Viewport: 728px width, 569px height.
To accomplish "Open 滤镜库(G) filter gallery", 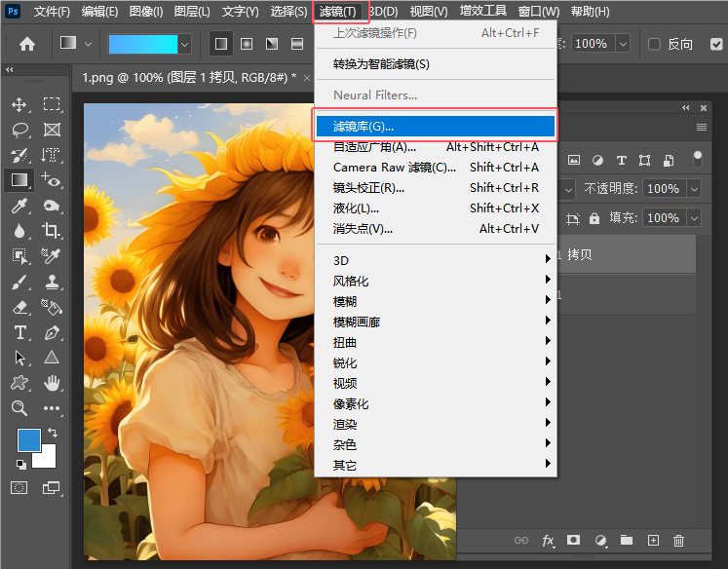I will (436, 127).
